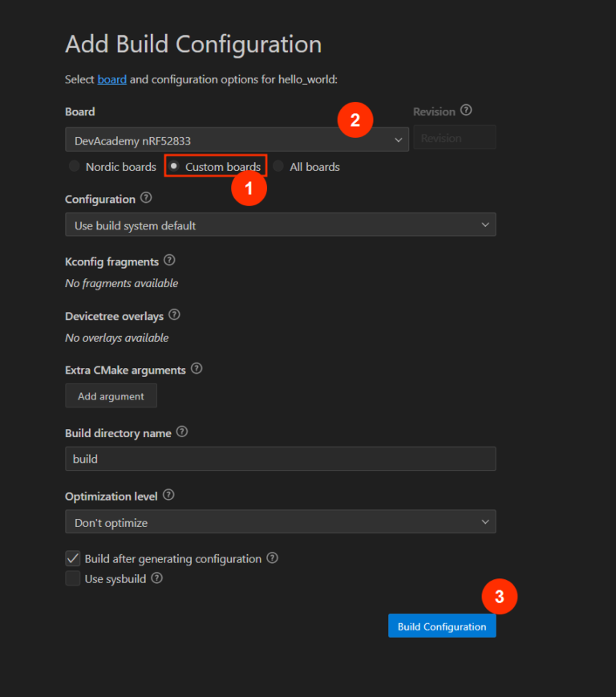Screen dimensions: 616x697
Task: Show the Use sysbuild help icon
Action: click(157, 577)
